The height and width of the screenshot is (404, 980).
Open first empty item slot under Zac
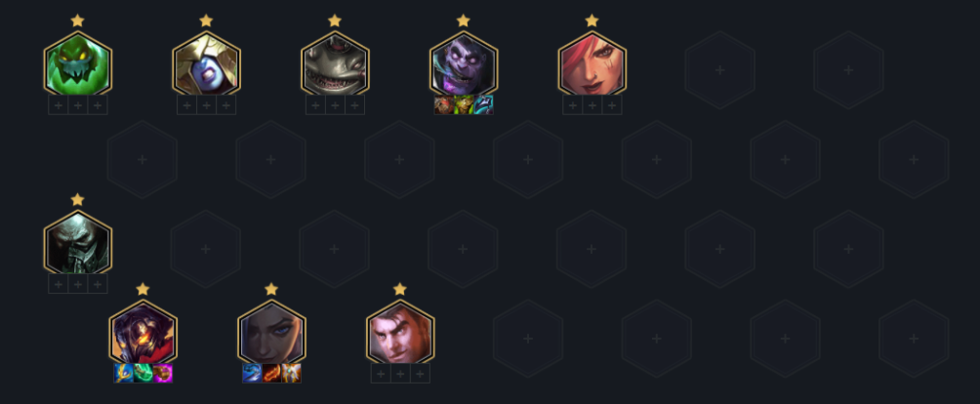(x=59, y=105)
